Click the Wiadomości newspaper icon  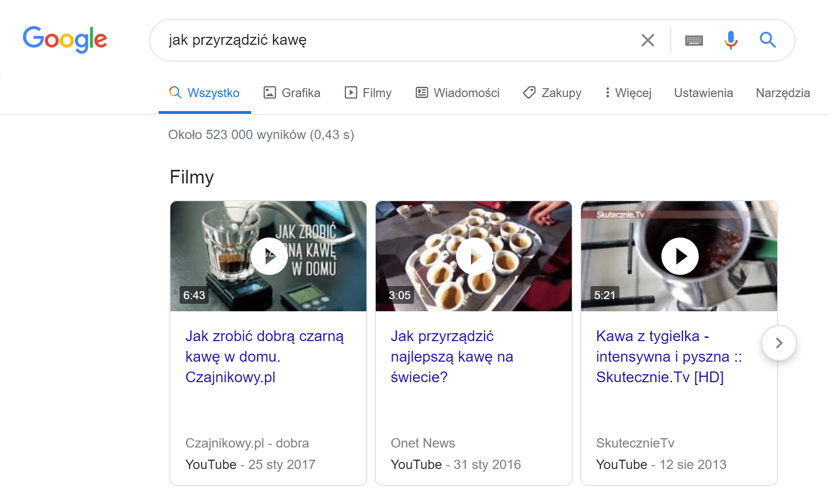coord(422,92)
